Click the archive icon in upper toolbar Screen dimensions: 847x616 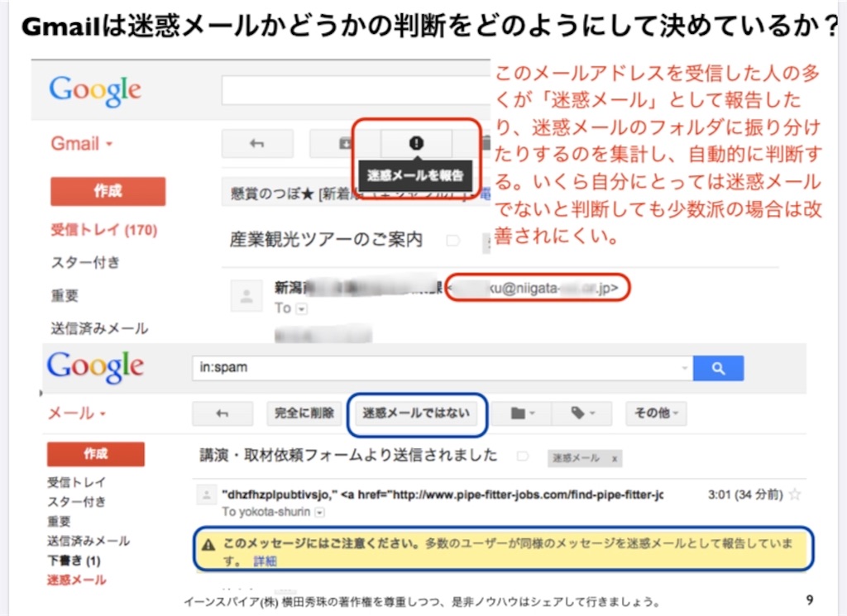(x=345, y=144)
